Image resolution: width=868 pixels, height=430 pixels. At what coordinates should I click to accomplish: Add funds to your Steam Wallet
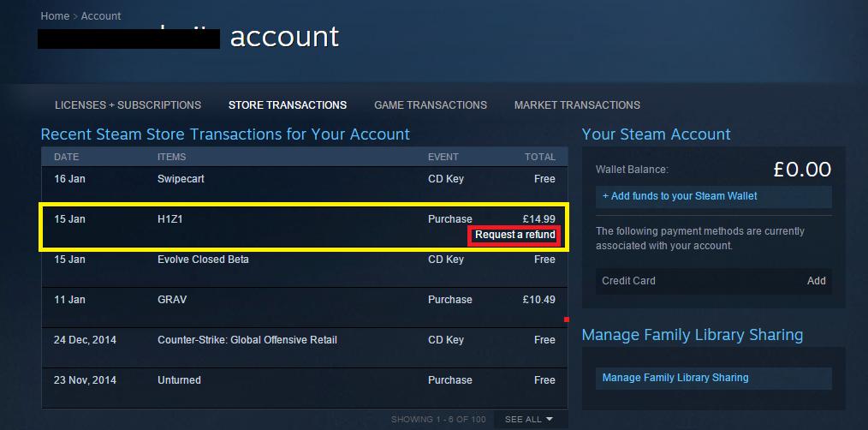pyautogui.click(x=714, y=196)
